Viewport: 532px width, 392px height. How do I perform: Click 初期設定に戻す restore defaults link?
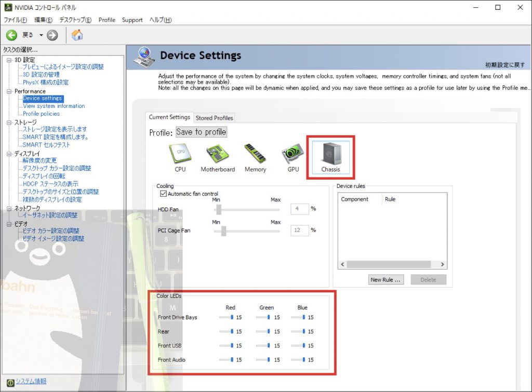pyautogui.click(x=505, y=65)
